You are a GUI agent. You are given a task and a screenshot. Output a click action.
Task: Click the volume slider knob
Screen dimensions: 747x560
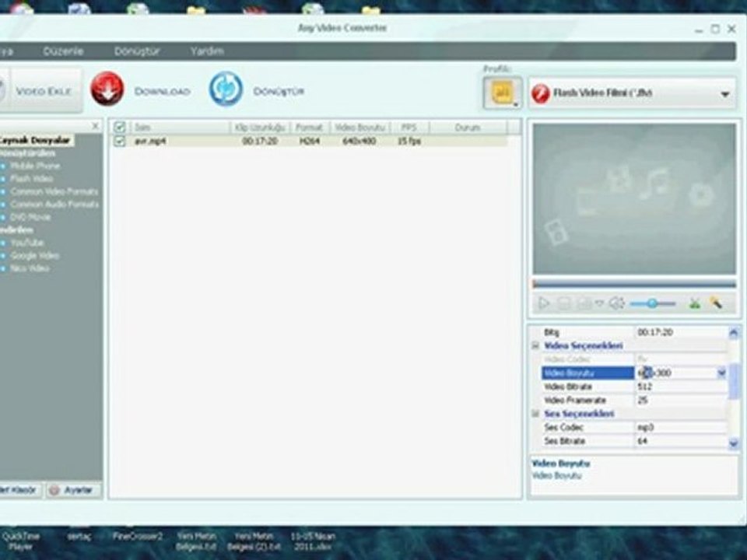pos(652,303)
